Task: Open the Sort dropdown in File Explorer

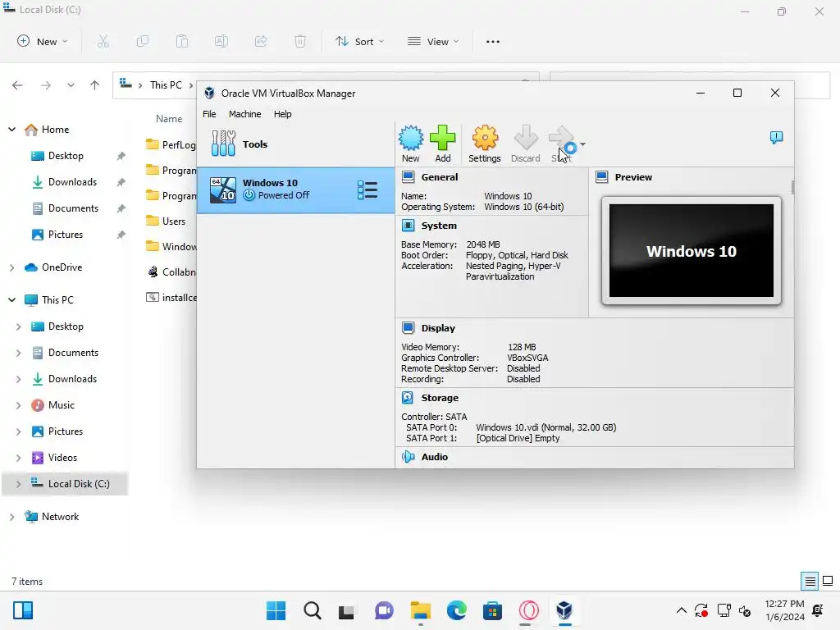Action: (x=359, y=41)
